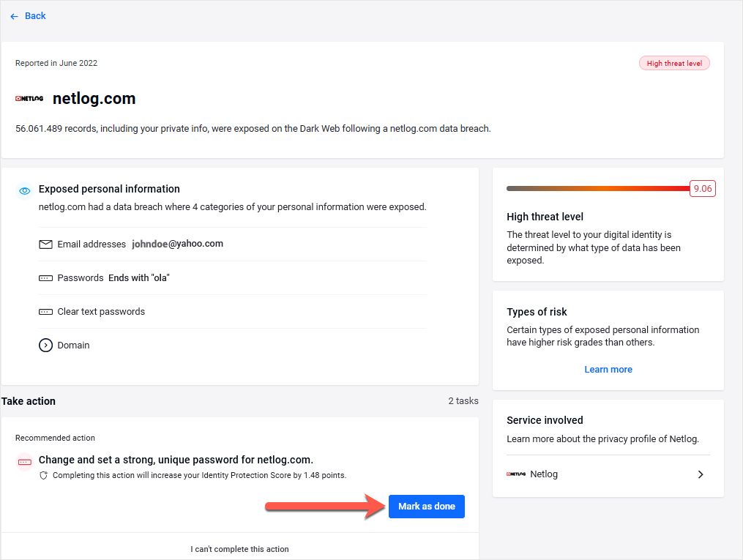
Task: Click the 2 tasks counter
Action: 463,401
